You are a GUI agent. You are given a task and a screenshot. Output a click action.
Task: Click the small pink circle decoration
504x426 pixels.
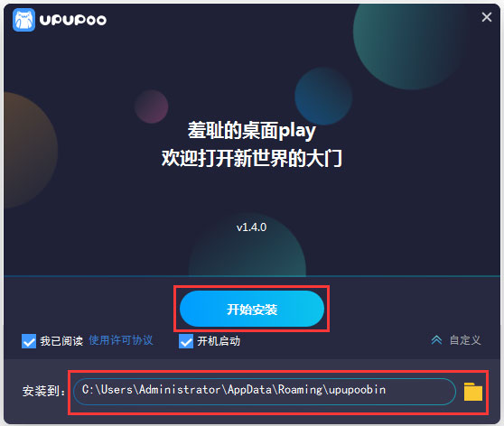(152, 106)
